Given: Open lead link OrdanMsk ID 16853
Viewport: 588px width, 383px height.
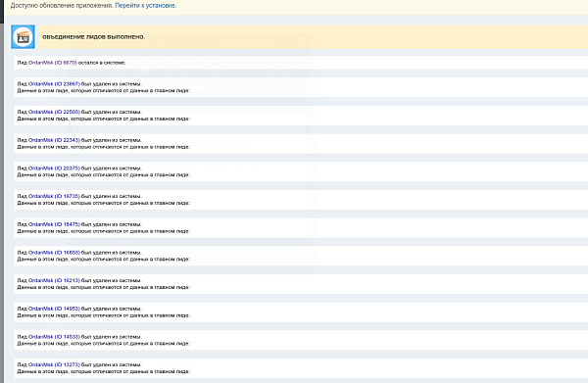Looking at the screenshot, I should [54, 253].
